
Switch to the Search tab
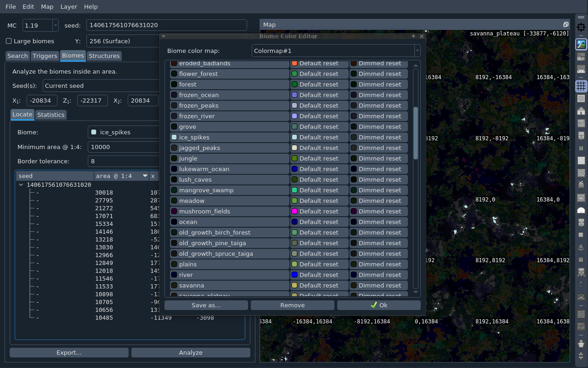18,56
